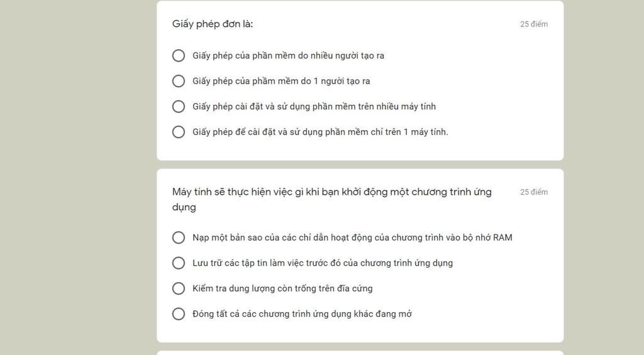Image resolution: width=644 pixels, height=355 pixels.
Task: Click answer text 'Giấy phép cài đặt... trên nhiều máy tính'
Action: (x=314, y=106)
